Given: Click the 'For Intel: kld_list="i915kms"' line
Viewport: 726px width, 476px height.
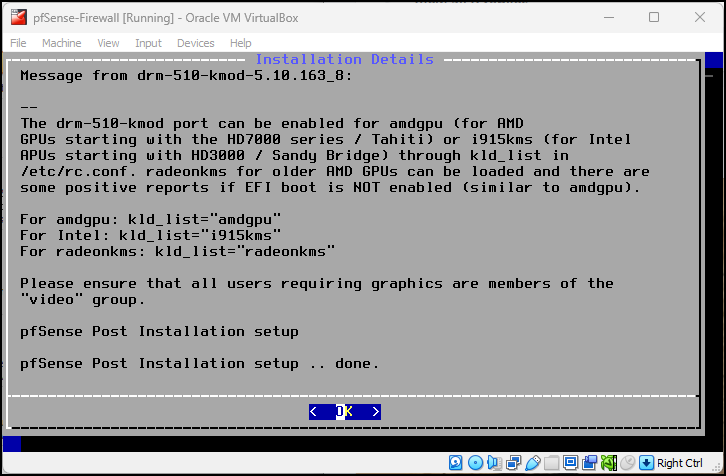Looking at the screenshot, I should [x=150, y=235].
